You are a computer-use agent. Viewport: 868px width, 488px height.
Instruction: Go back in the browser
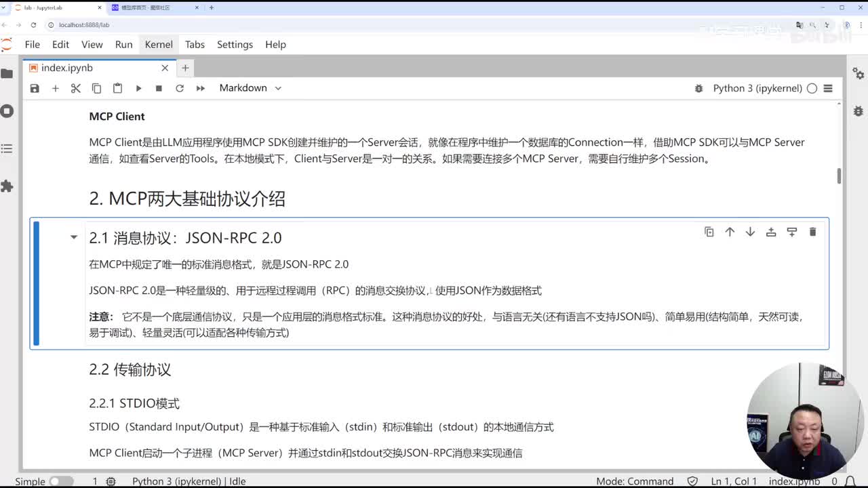click(x=5, y=24)
